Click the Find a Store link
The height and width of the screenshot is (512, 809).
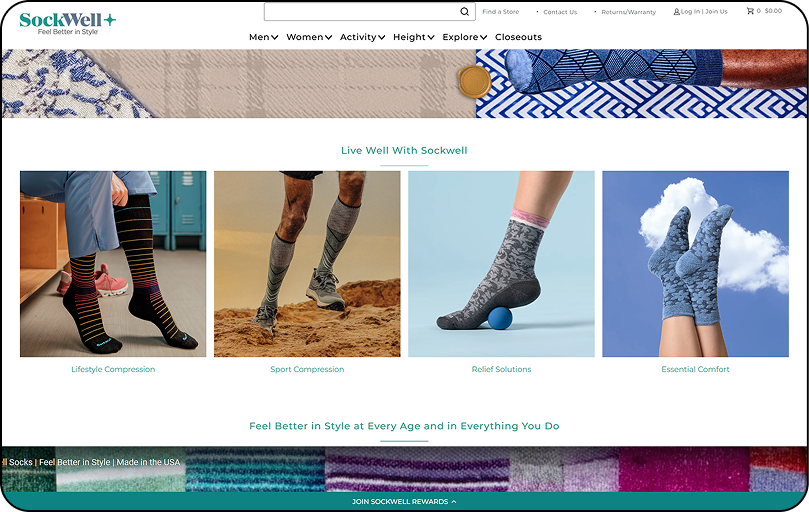click(x=500, y=12)
